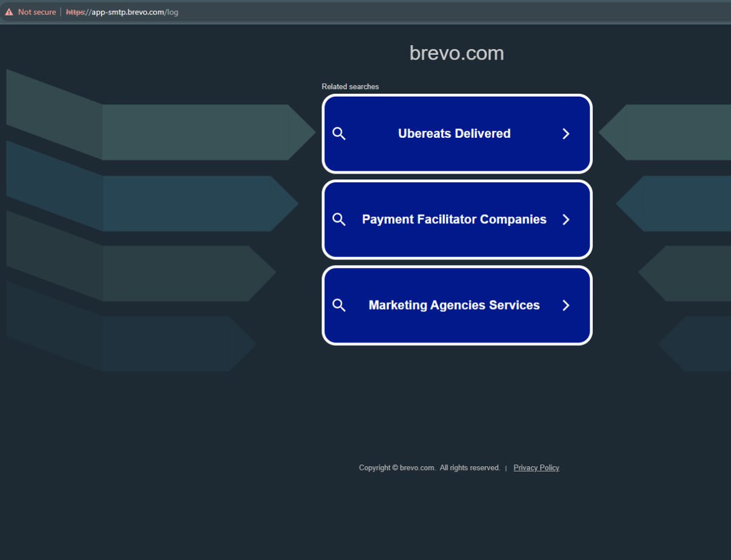Screen dimensions: 731x560
Task: Click the search icon beside Ubereats Delivered
Action: tap(339, 133)
